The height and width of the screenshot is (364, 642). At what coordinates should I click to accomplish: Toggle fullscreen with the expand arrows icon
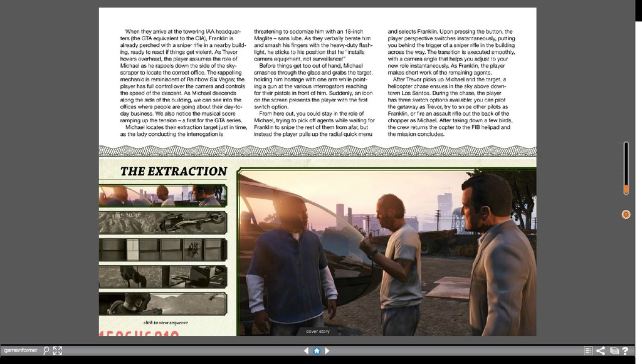pos(58,351)
